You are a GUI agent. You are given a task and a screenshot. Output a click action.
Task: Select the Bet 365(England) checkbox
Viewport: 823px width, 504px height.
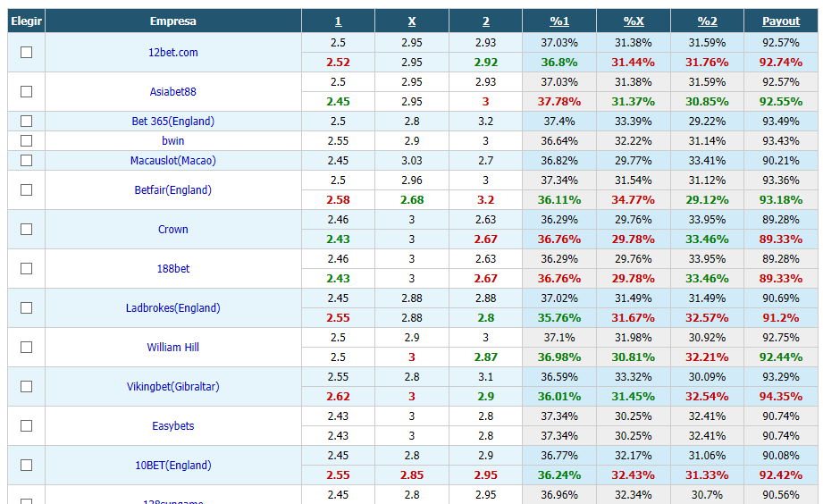26,121
